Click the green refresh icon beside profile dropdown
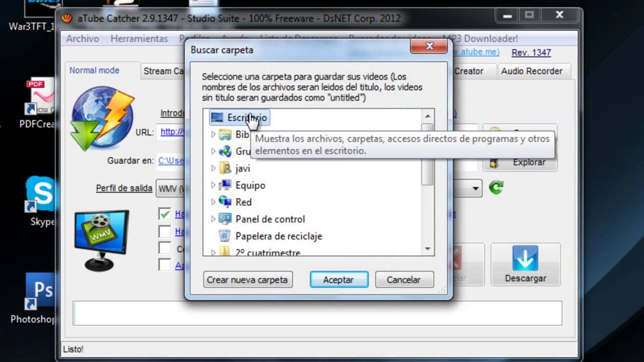Image resolution: width=644 pixels, height=362 pixels. [x=496, y=188]
